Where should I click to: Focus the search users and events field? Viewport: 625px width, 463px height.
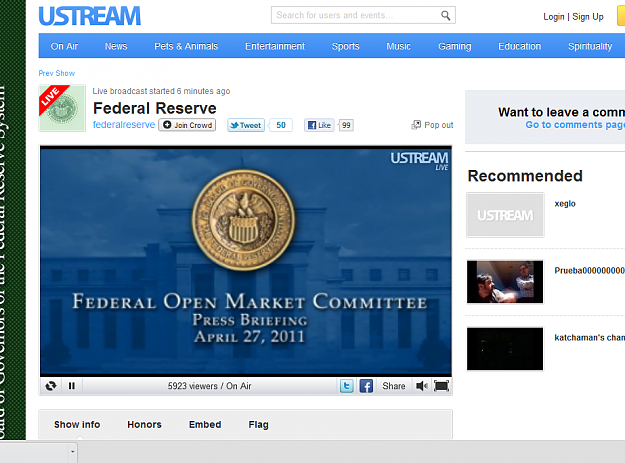point(363,15)
